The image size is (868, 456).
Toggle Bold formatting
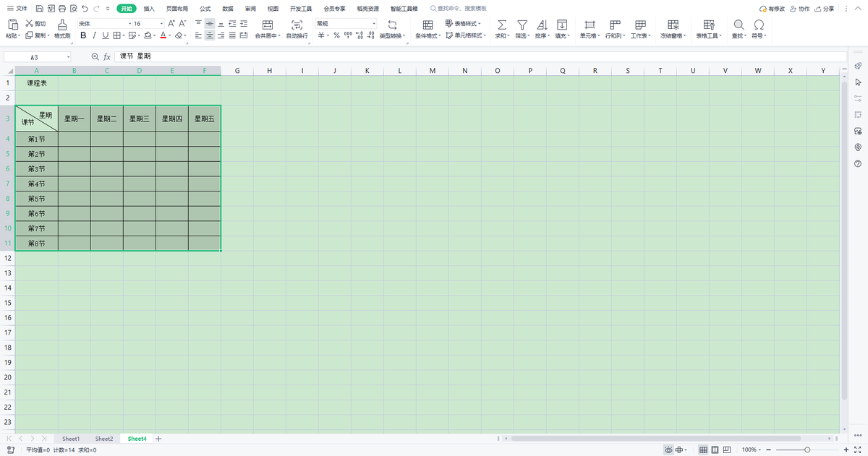83,35
